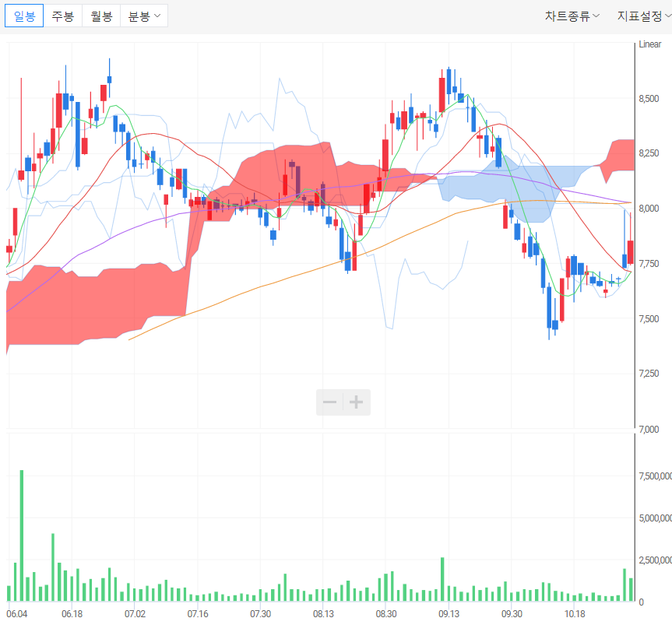Open the 차트종류 chart type dropdown

tap(572, 16)
